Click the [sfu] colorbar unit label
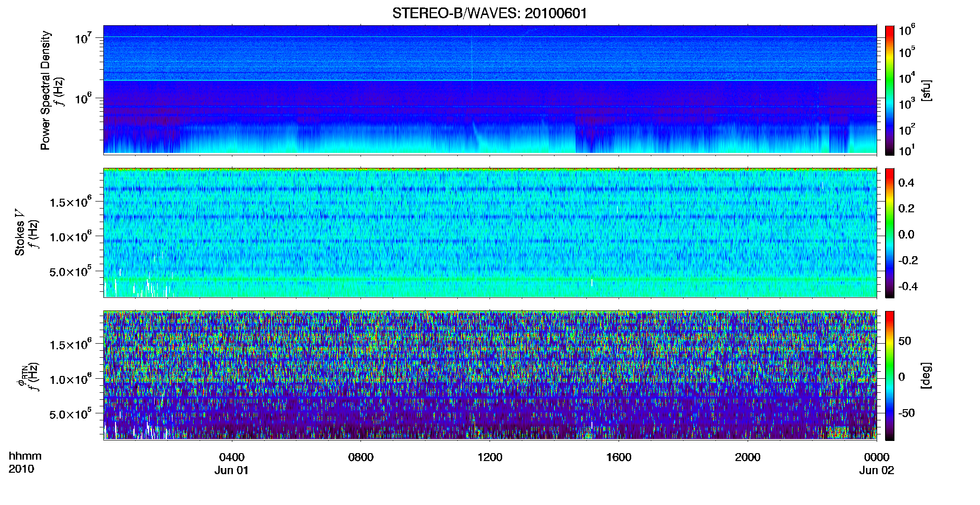This screenshot has height=505, width=980. coord(926,90)
